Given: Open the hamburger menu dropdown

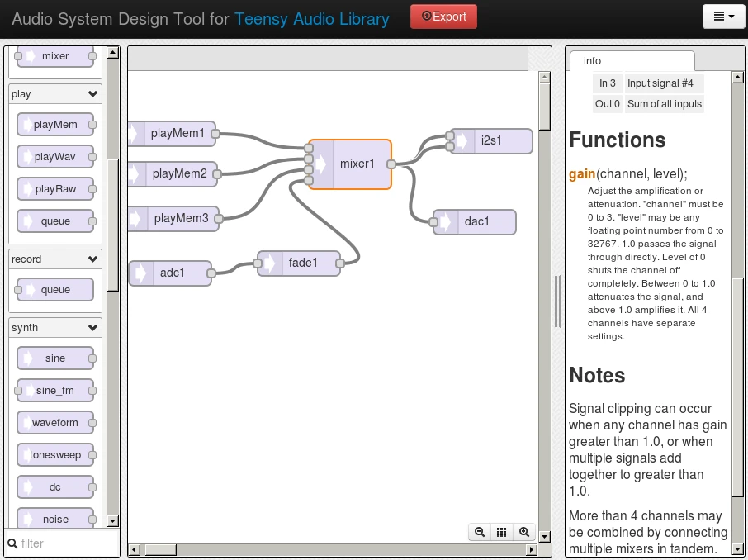Looking at the screenshot, I should tap(723, 17).
